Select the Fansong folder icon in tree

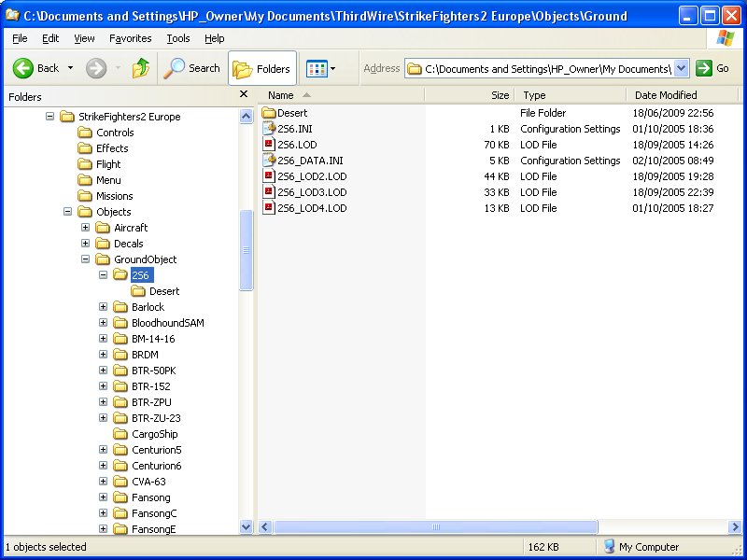coord(120,497)
